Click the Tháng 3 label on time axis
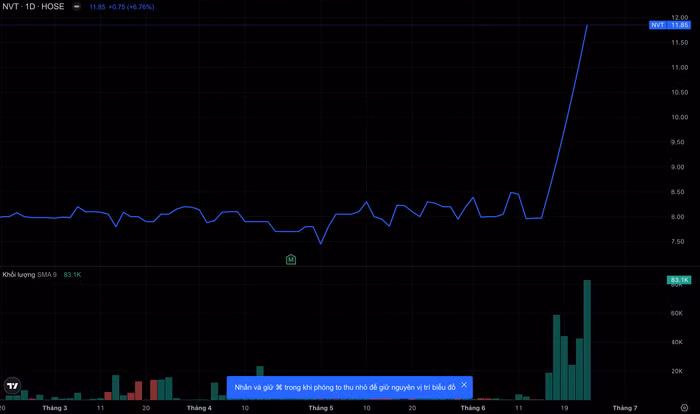700x414 pixels. (x=55, y=408)
